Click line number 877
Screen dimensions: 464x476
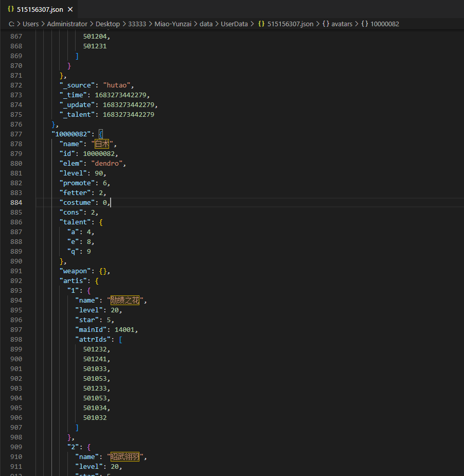click(x=16, y=134)
